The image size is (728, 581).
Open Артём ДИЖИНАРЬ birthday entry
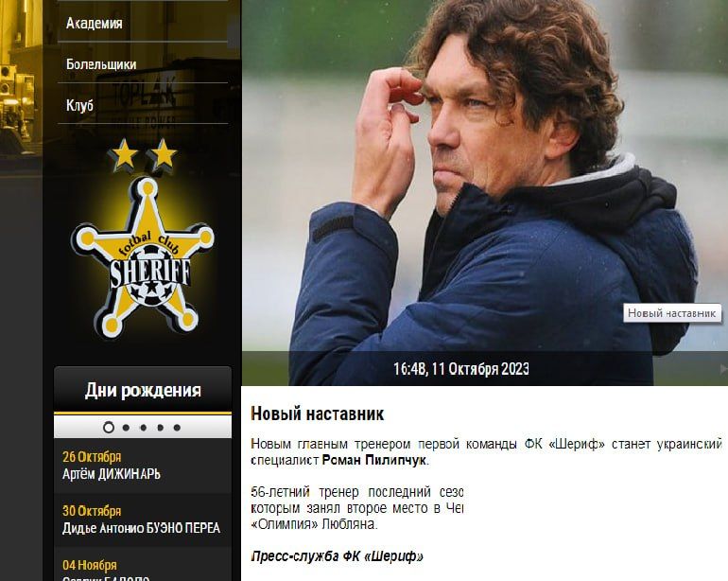point(112,474)
